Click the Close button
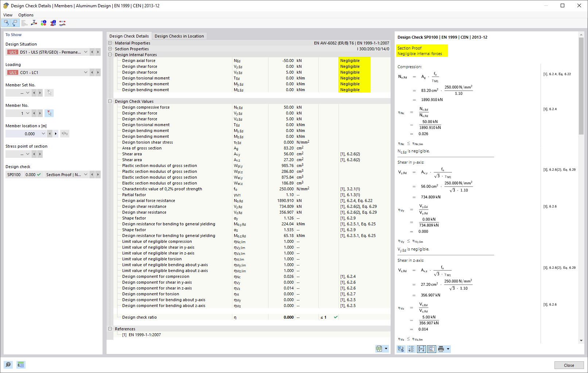588x373 pixels. [x=569, y=365]
